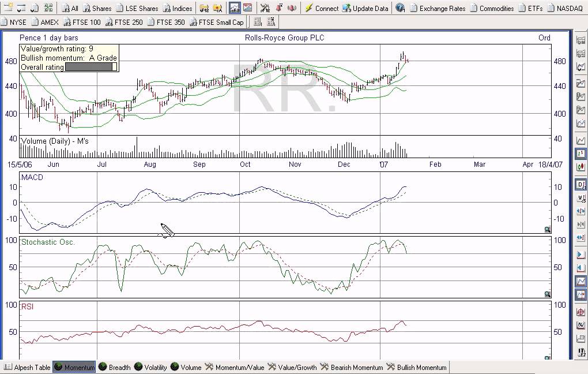The height and width of the screenshot is (374, 588).
Task: Open the Bearish Momentum tab
Action: pyautogui.click(x=352, y=367)
